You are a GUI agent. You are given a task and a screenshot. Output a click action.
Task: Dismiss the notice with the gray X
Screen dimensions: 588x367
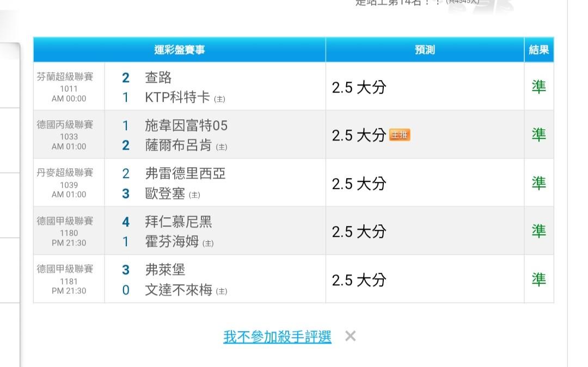tap(351, 337)
